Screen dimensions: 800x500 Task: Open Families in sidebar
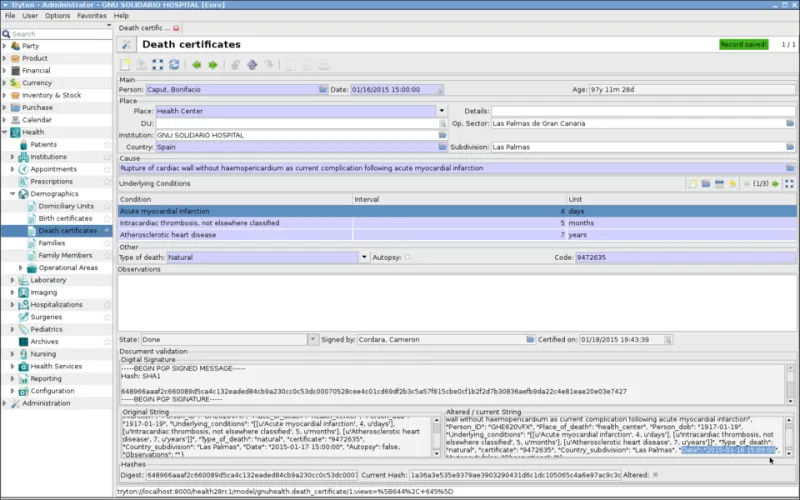click(52, 243)
